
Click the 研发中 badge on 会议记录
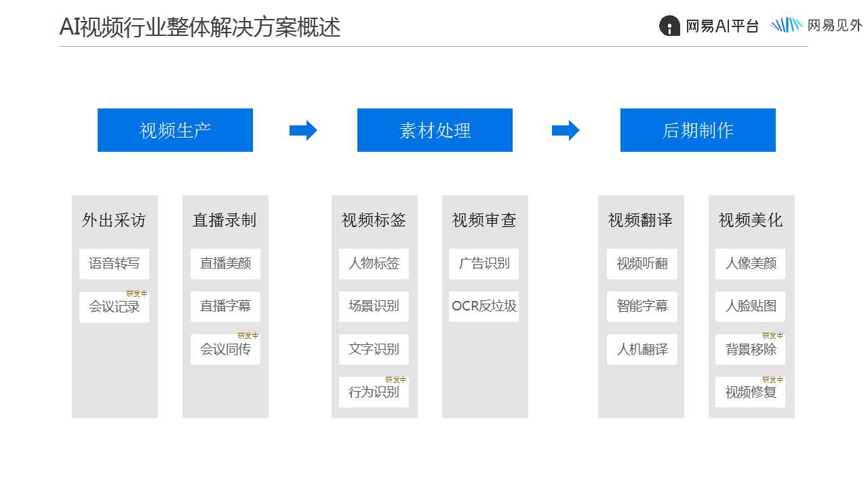pyautogui.click(x=136, y=293)
